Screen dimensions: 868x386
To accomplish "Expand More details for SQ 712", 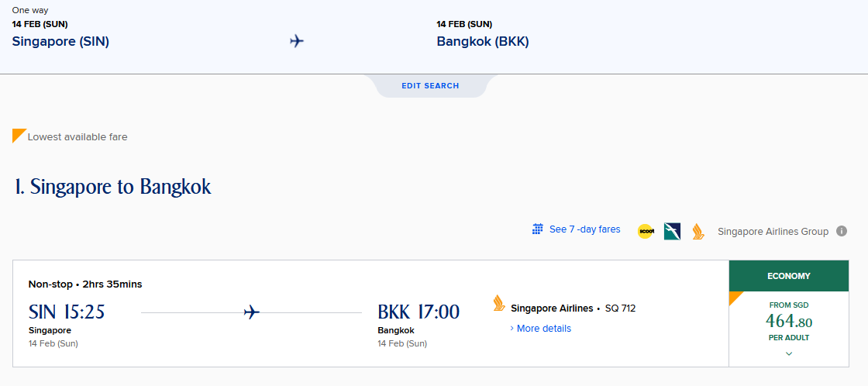I will click(x=540, y=329).
